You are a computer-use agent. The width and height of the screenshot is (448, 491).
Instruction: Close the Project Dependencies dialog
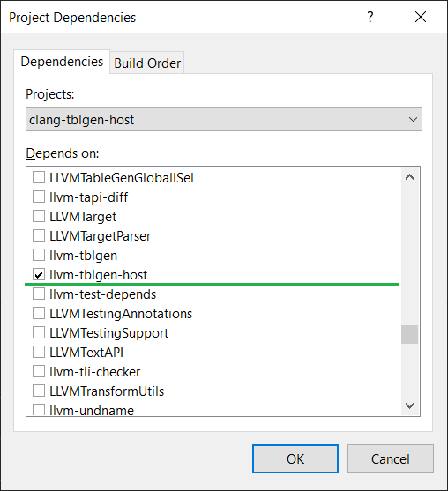(x=421, y=17)
